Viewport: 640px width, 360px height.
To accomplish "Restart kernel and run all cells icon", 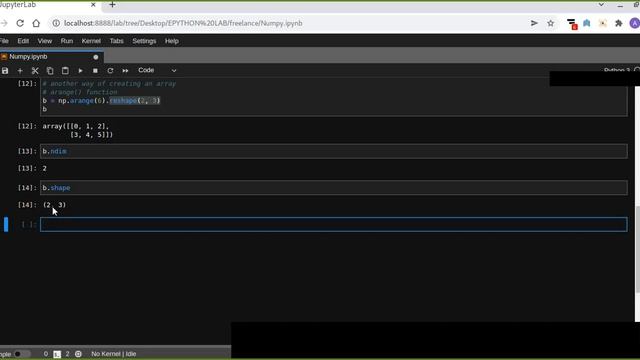I will pyautogui.click(x=125, y=71).
